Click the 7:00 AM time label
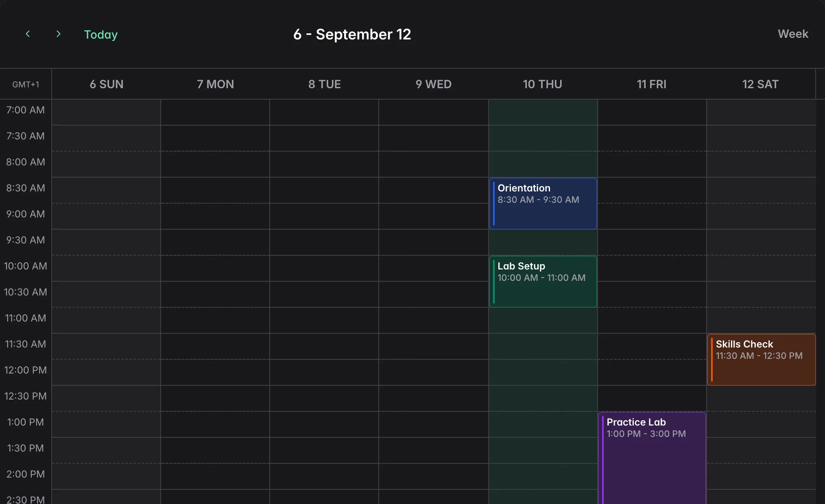Screen dimensions: 825x504 click(26, 110)
